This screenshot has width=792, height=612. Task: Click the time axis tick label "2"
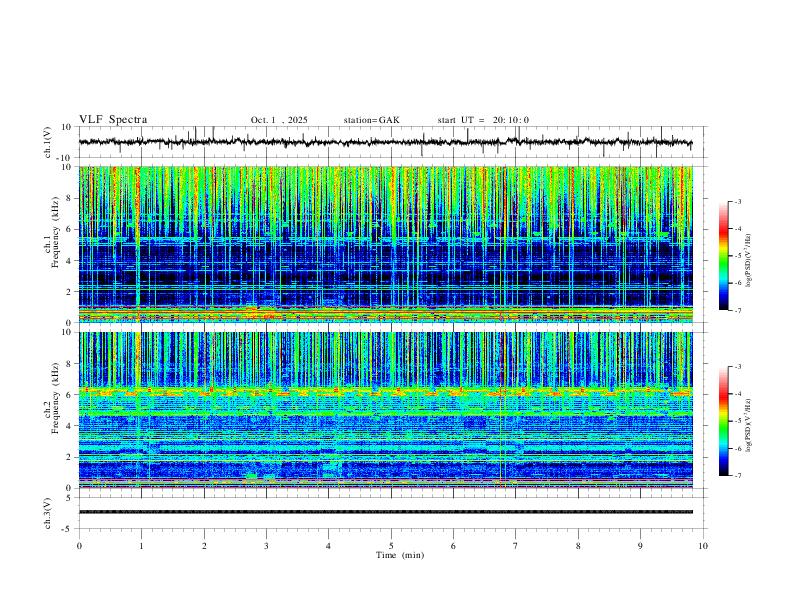pos(204,546)
